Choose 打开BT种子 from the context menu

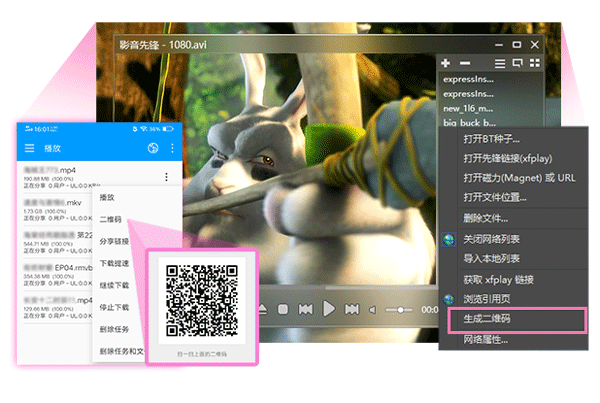(491, 138)
